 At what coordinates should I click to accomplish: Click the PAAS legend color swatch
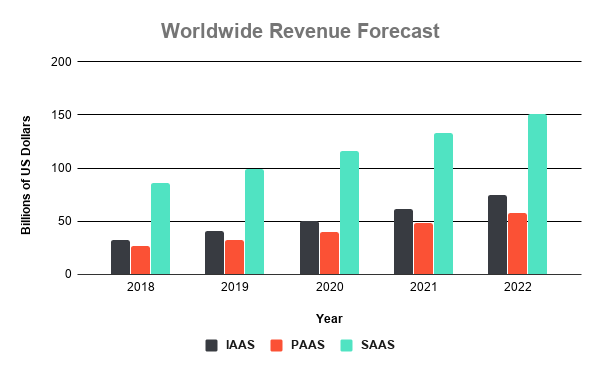(276, 345)
